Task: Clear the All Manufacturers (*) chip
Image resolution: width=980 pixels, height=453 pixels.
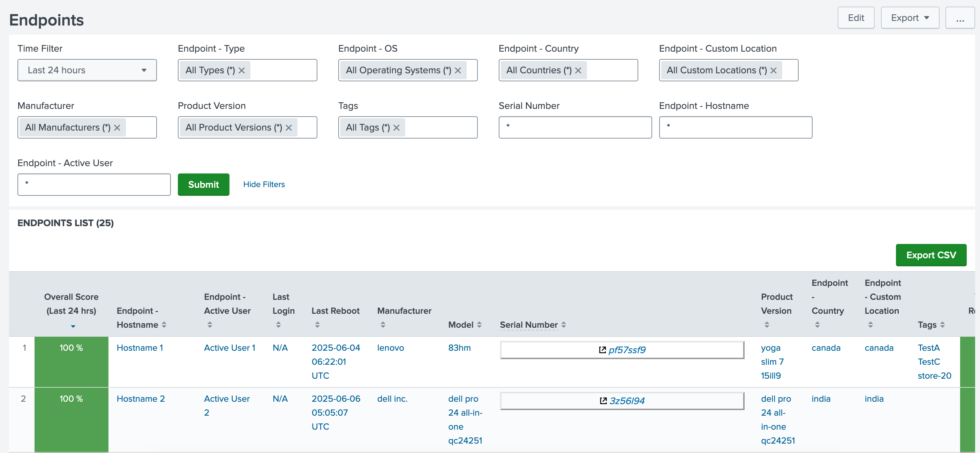Action: (x=117, y=127)
